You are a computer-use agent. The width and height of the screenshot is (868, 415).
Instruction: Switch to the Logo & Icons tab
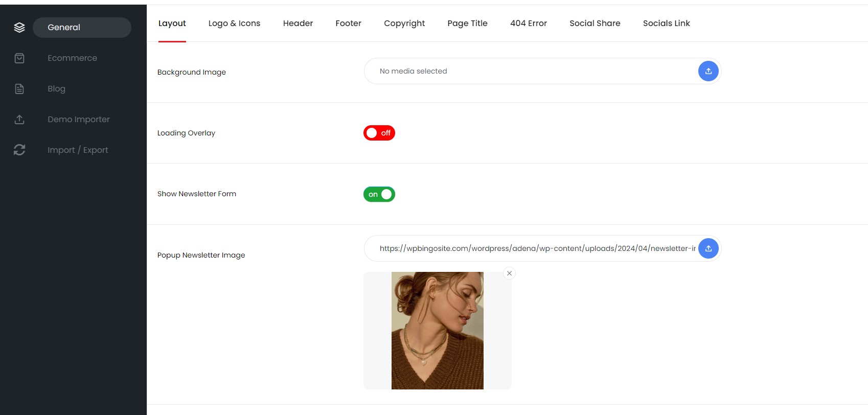pos(234,24)
